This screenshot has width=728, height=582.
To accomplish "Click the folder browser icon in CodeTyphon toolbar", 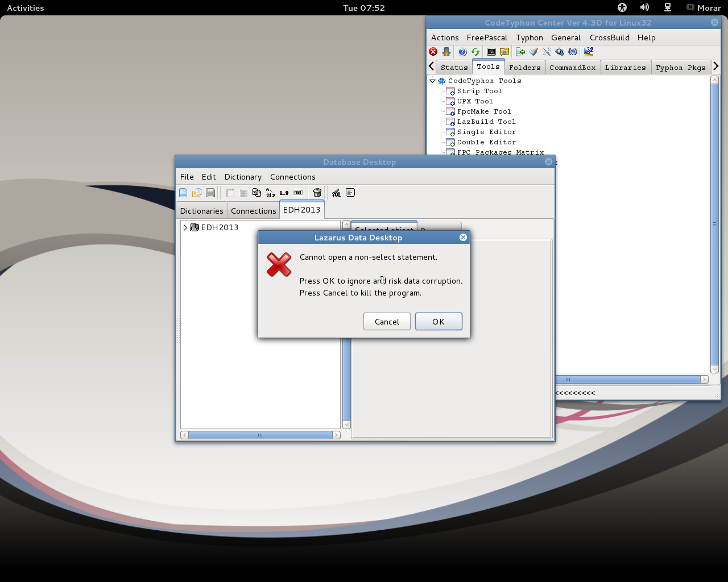I will coord(504,52).
